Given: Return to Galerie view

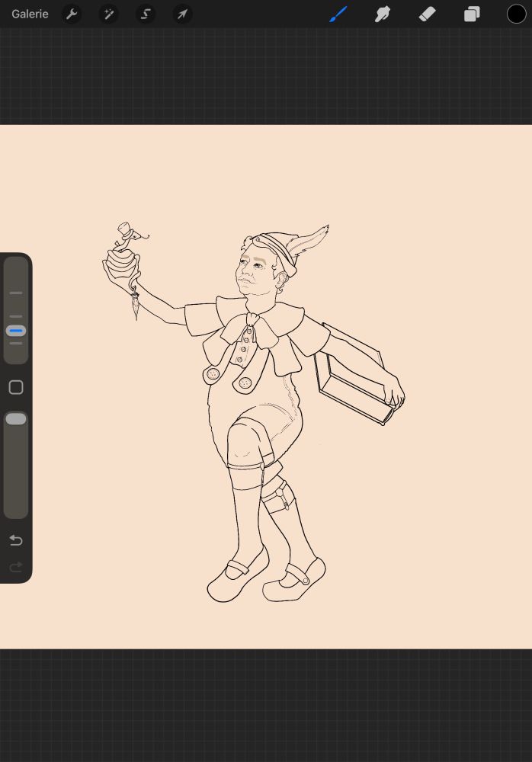Looking at the screenshot, I should pos(30,14).
